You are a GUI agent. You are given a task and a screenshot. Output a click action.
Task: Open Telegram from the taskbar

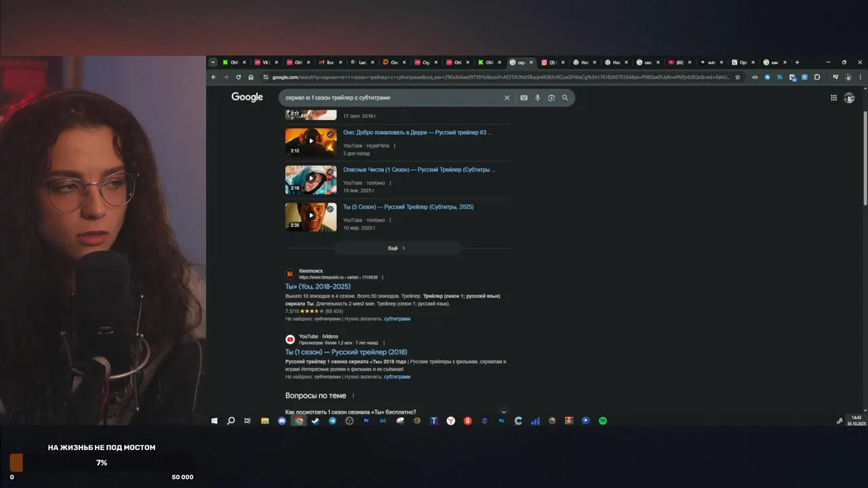pos(332,421)
